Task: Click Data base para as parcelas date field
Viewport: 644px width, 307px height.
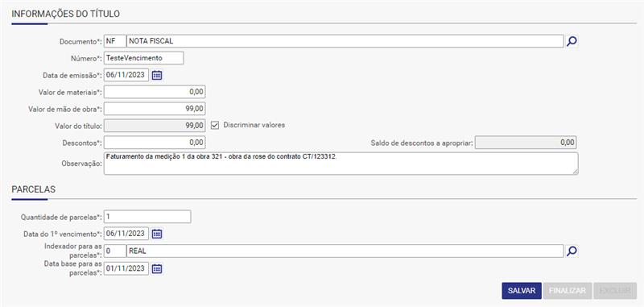Action: 126,269
